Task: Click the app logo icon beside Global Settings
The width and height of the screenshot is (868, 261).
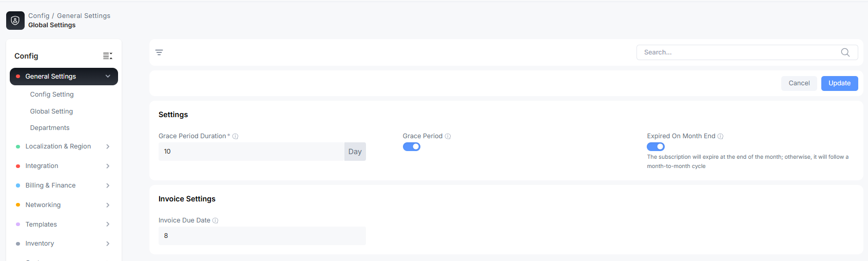Action: pyautogui.click(x=15, y=21)
